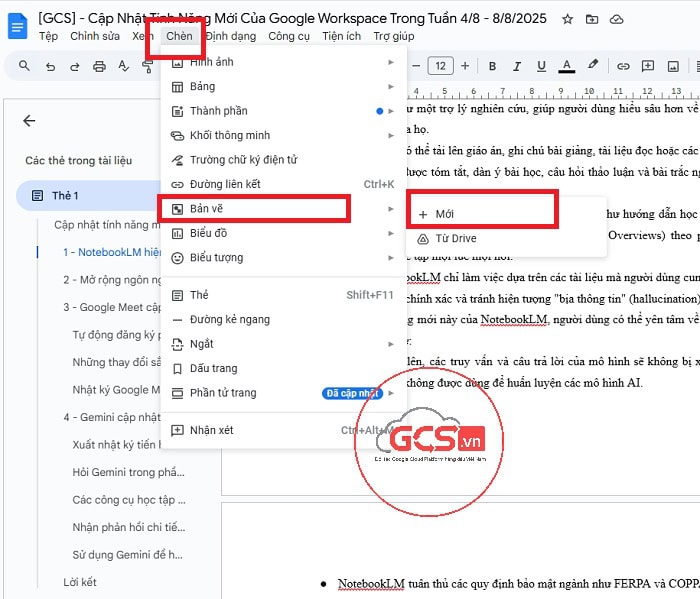
Task: Click the undo arrow in toolbar
Action: pos(51,67)
